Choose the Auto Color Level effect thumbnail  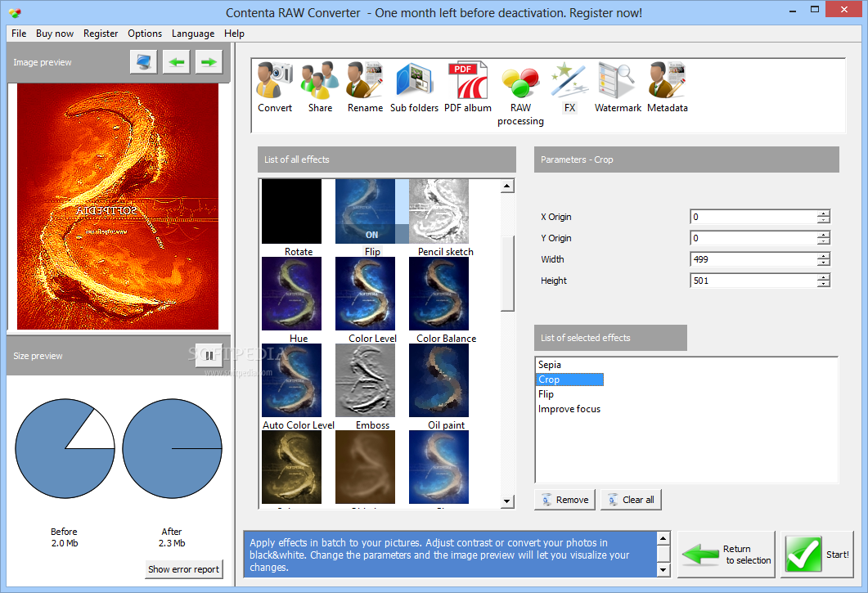tap(292, 380)
